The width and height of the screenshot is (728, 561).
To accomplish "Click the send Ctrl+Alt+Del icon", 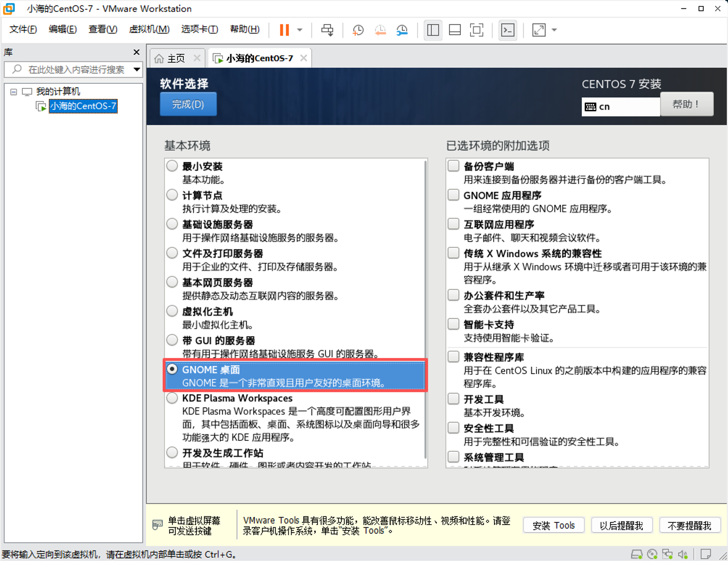I will [x=327, y=30].
